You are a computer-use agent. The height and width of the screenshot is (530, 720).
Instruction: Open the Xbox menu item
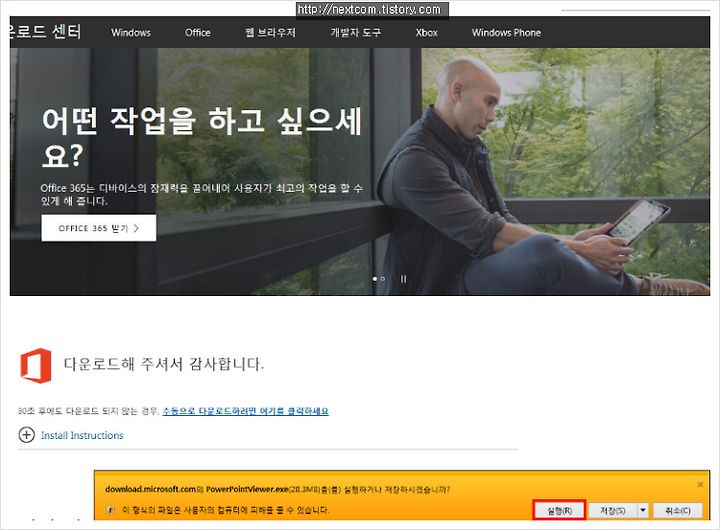coord(427,33)
